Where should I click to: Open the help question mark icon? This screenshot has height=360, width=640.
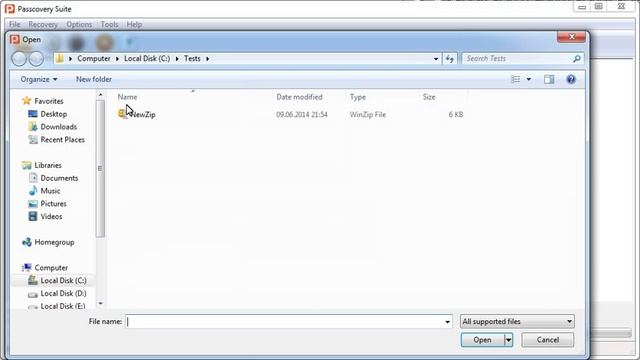pos(571,79)
